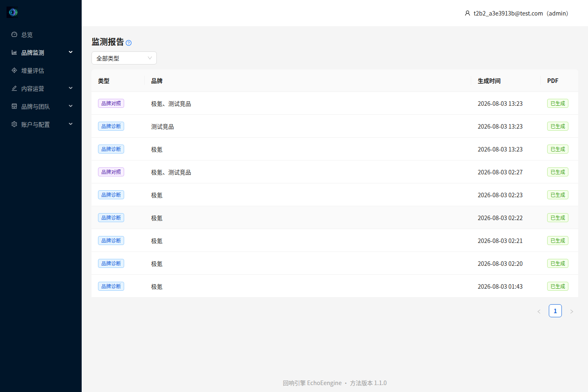Click the incremental evaluation target icon
The height and width of the screenshot is (392, 588).
14,71
